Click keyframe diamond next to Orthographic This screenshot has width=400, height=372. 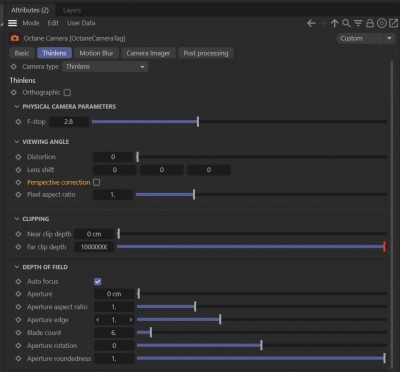pos(14,92)
